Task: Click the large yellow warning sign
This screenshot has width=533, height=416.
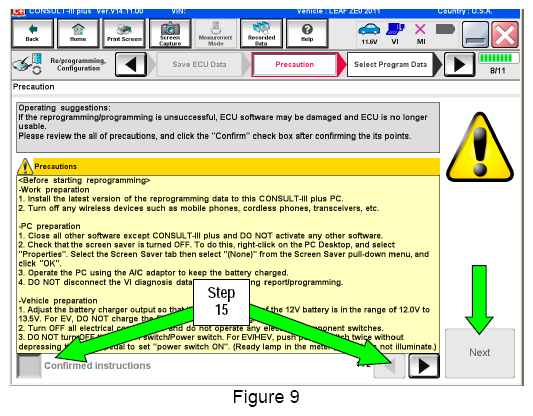Action: tap(480, 147)
